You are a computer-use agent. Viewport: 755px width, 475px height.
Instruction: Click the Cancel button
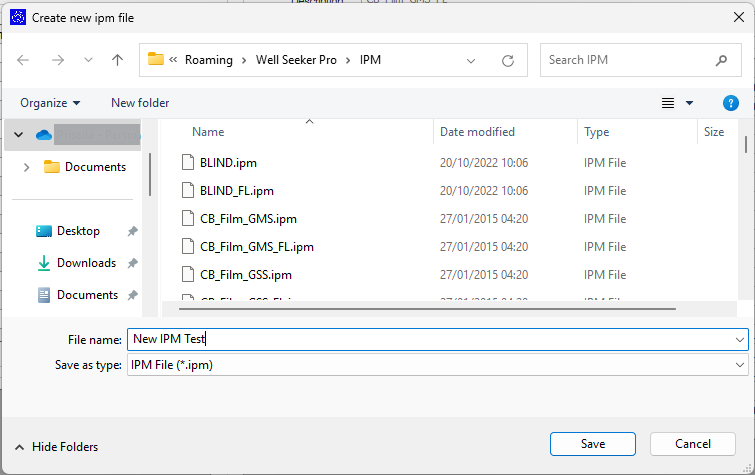click(692, 444)
